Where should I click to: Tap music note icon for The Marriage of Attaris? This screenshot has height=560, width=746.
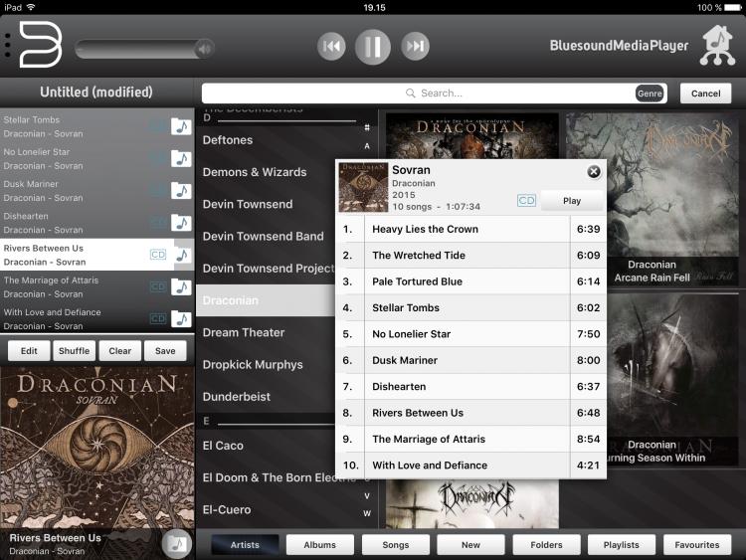[181, 286]
